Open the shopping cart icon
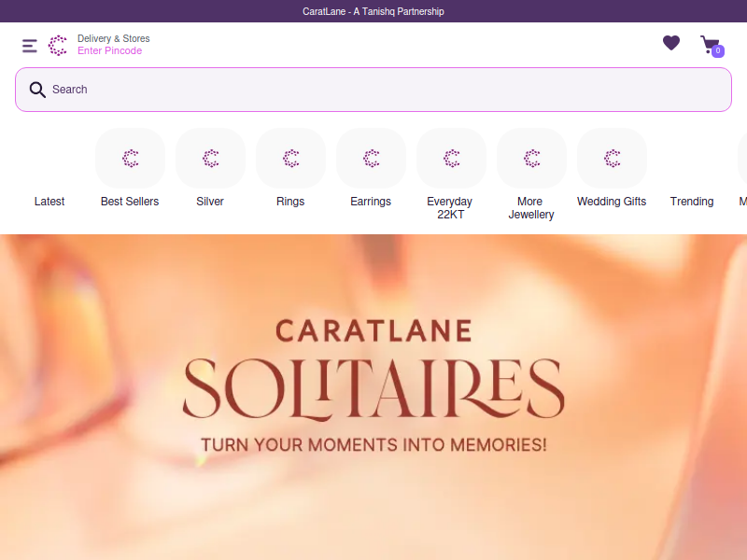Viewport: 747px width, 560px height. (x=710, y=44)
